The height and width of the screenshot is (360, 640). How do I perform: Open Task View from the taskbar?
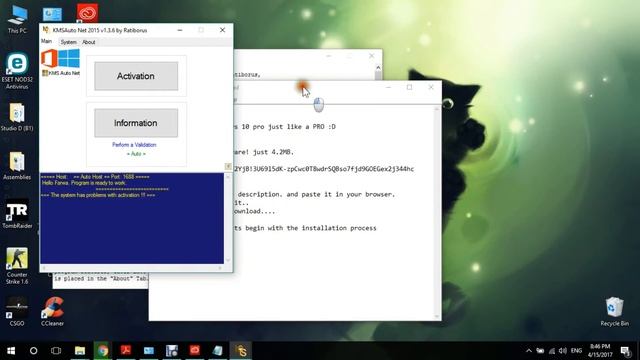[56, 351]
